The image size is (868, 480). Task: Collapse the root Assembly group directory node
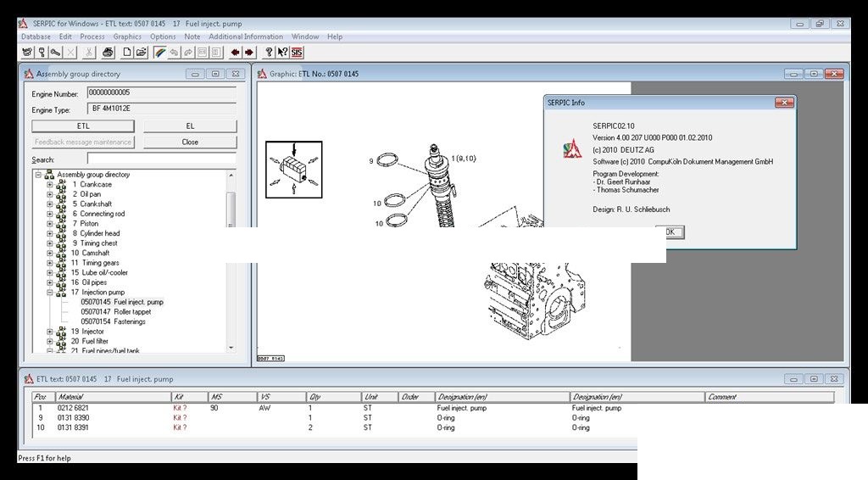point(38,175)
